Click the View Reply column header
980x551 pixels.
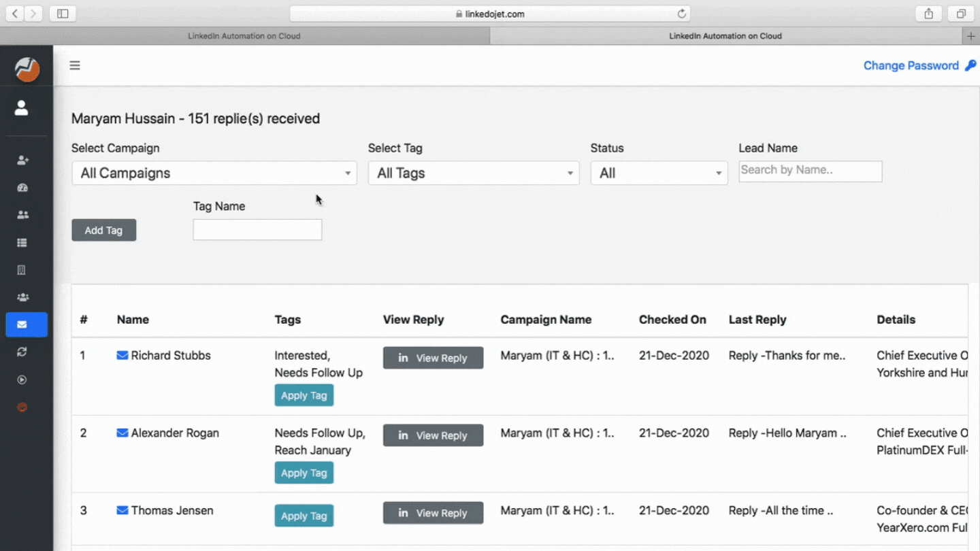[x=413, y=320]
